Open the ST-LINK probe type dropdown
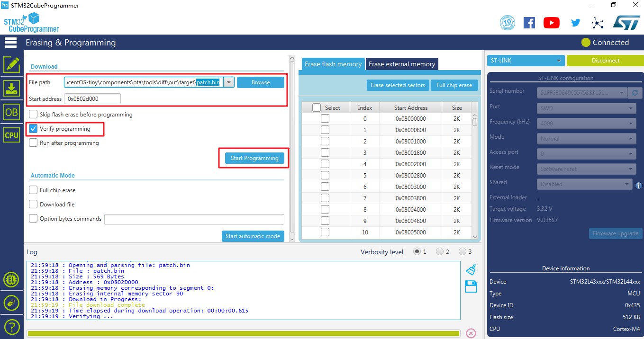The width and height of the screenshot is (644, 339). pos(526,61)
